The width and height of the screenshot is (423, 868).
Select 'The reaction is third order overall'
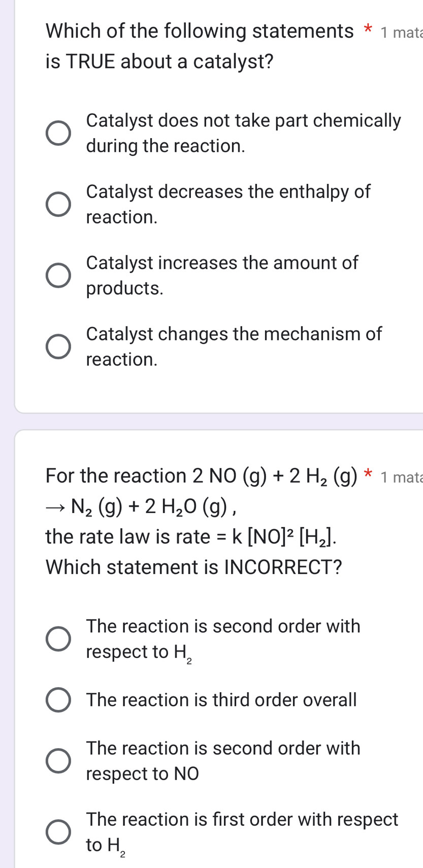[58, 700]
